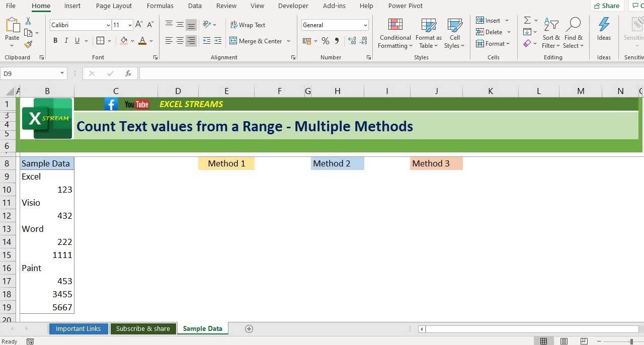Expand the Merge & Center dropdown arrow
The image size is (644, 345).
pos(288,41)
